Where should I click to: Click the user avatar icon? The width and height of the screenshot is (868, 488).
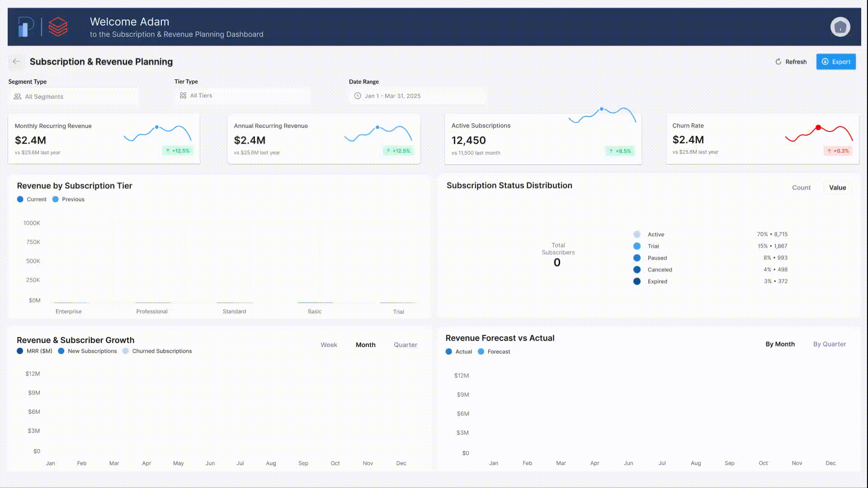pyautogui.click(x=840, y=27)
